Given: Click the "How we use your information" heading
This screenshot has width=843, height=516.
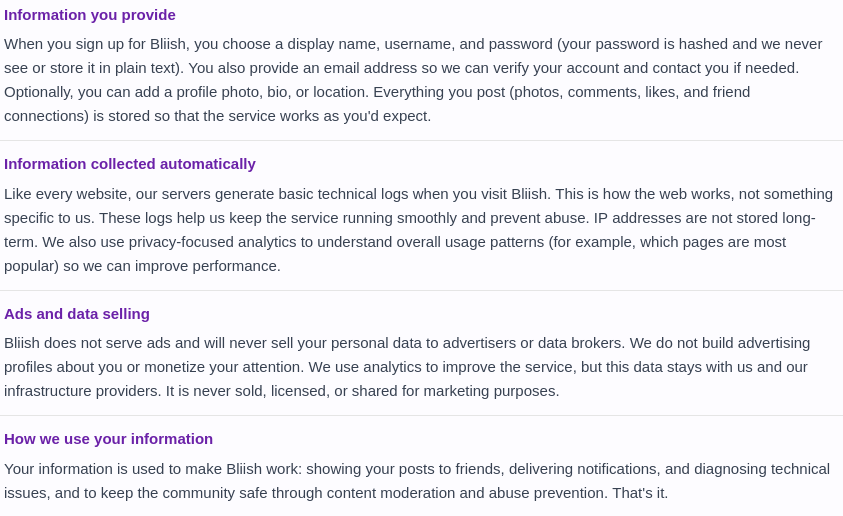Looking at the screenshot, I should pos(108,438).
